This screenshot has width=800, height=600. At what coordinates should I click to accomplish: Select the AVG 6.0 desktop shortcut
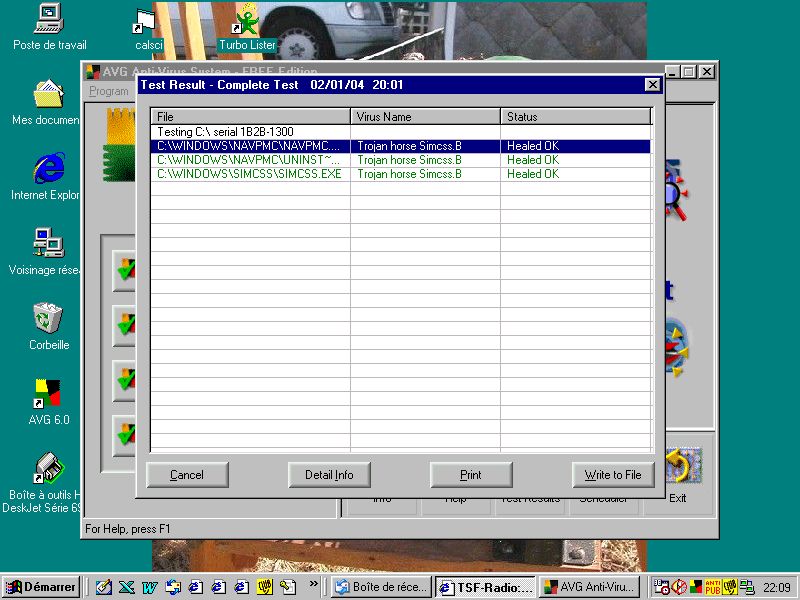pos(48,402)
